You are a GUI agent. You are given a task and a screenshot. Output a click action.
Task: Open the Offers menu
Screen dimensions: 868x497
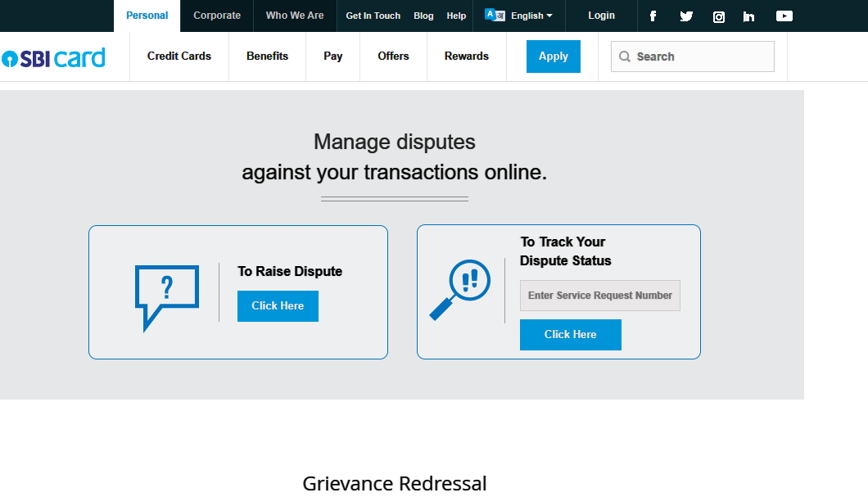(x=393, y=56)
